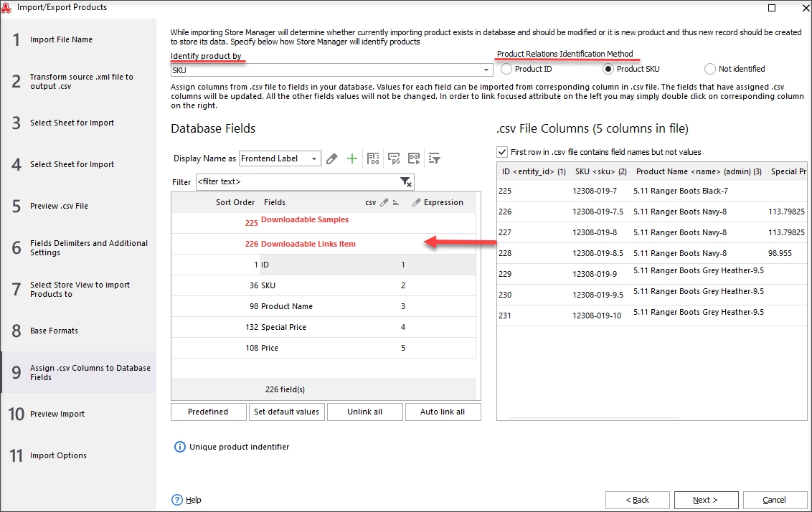Click sort lines icon in csv column header

(396, 202)
